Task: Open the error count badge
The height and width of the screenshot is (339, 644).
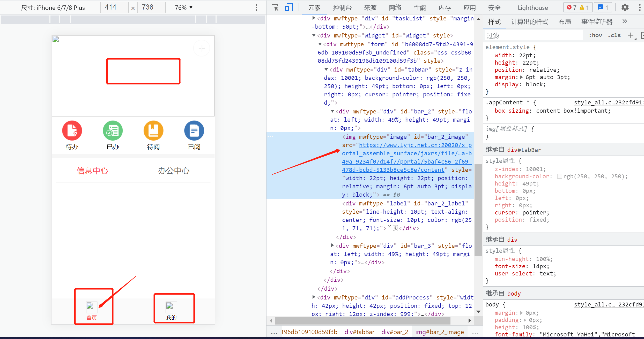Action: [x=572, y=7]
